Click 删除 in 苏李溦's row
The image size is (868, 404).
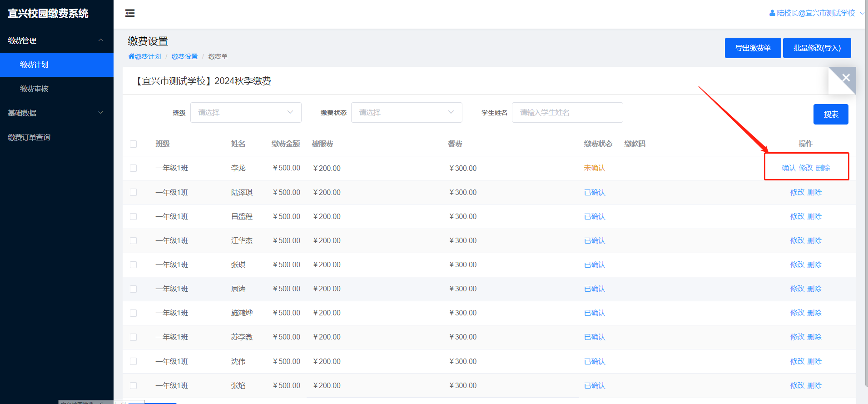click(x=814, y=337)
